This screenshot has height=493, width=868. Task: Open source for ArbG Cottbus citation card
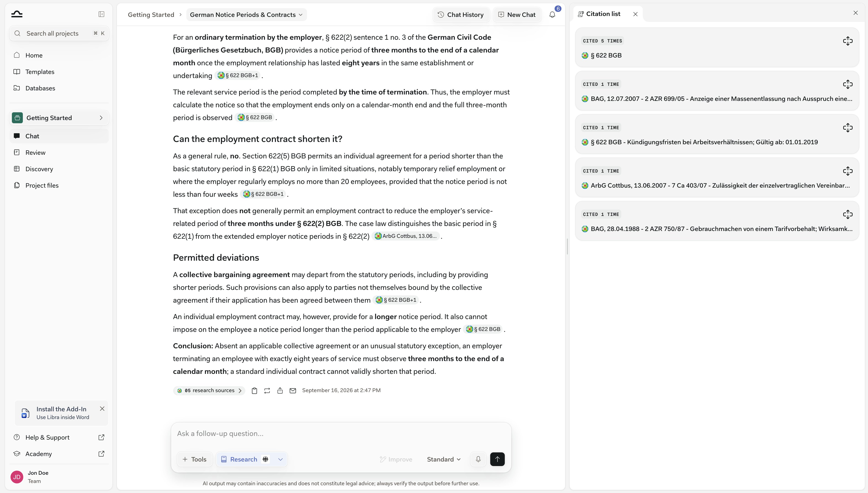pos(847,171)
